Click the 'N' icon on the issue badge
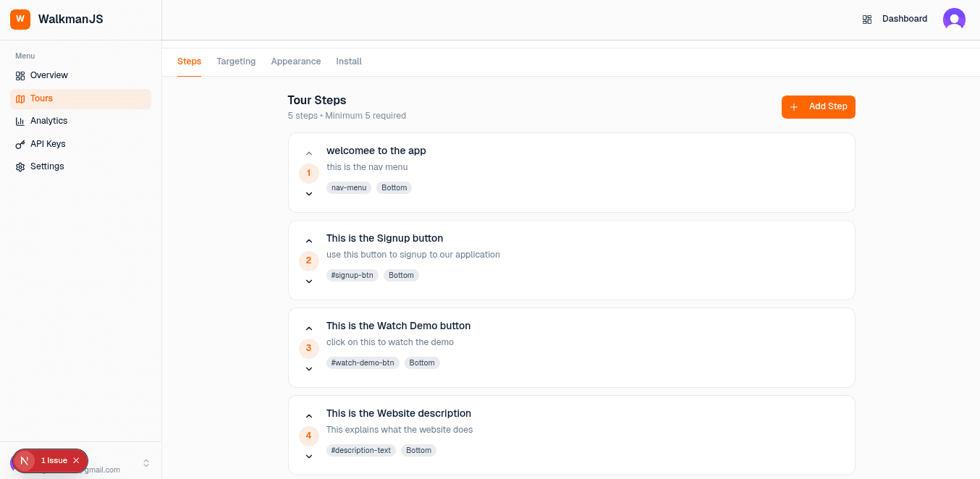The height and width of the screenshot is (479, 980). point(24,461)
